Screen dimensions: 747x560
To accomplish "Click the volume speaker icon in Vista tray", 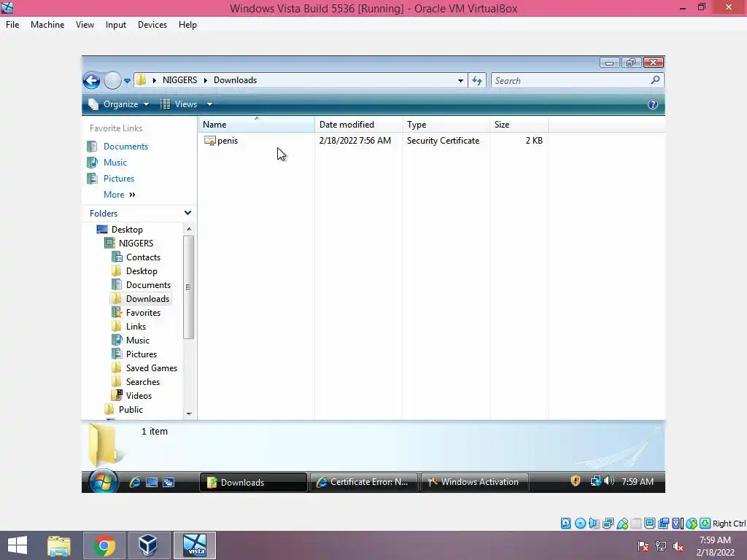I will [609, 481].
